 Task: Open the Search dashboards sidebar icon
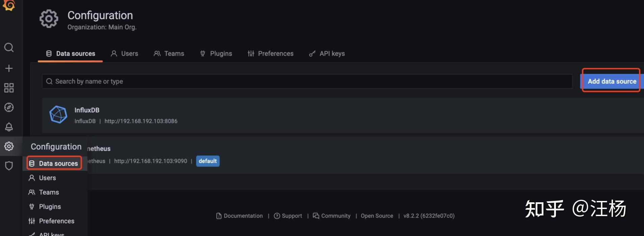9,48
